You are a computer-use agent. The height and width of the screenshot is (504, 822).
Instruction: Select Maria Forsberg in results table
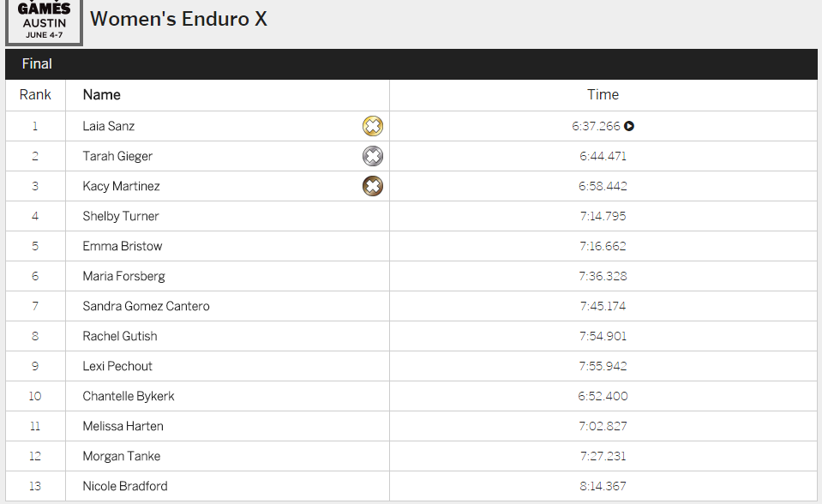pos(123,276)
